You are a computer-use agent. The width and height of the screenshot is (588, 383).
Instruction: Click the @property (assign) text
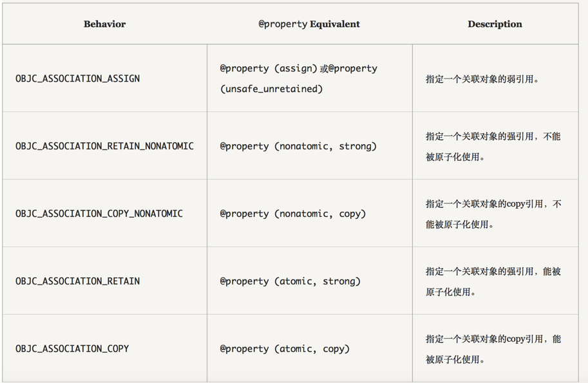[269, 68]
